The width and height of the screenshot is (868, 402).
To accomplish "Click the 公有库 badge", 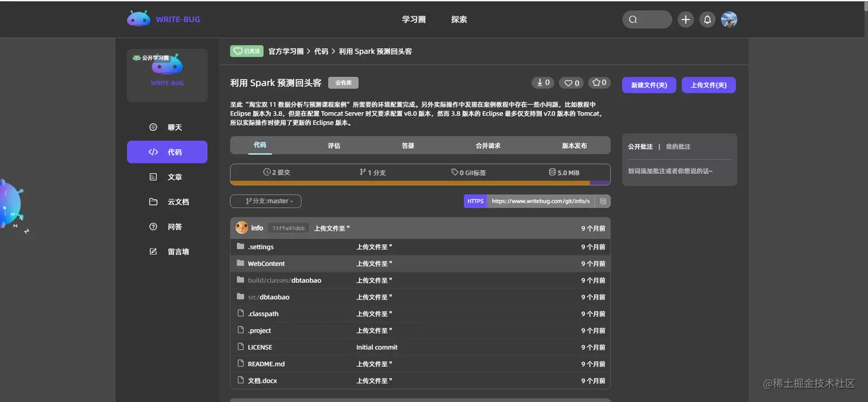I will point(343,83).
